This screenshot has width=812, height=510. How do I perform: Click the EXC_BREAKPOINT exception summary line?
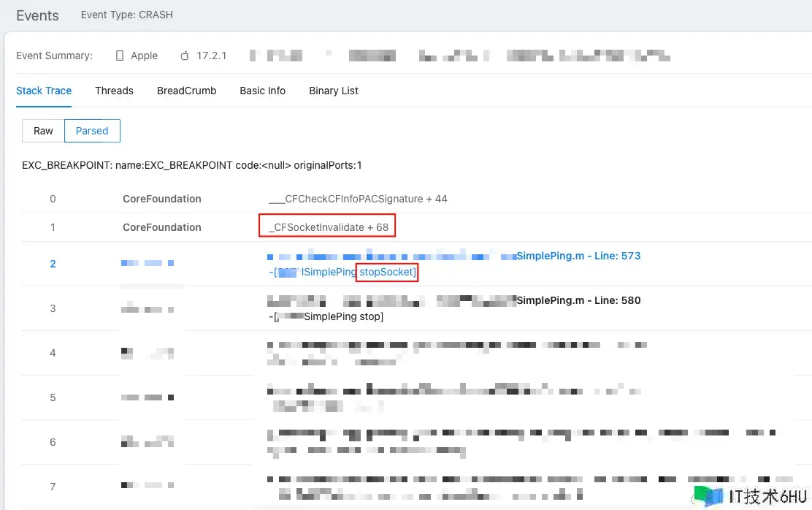[191, 165]
